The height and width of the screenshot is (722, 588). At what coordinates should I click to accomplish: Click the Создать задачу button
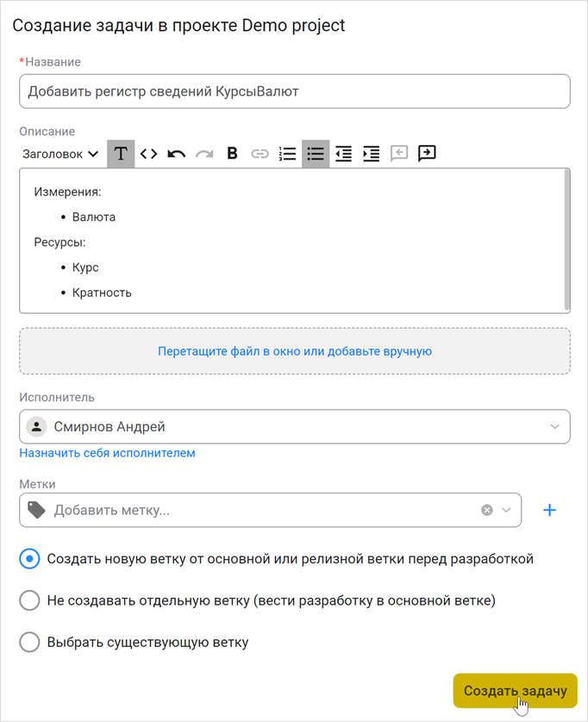coord(515,691)
